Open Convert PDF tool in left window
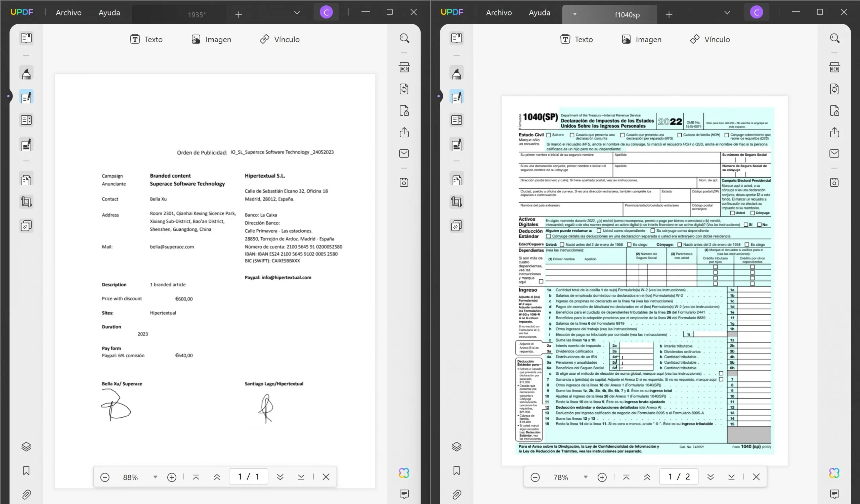860x504 pixels. [404, 89]
